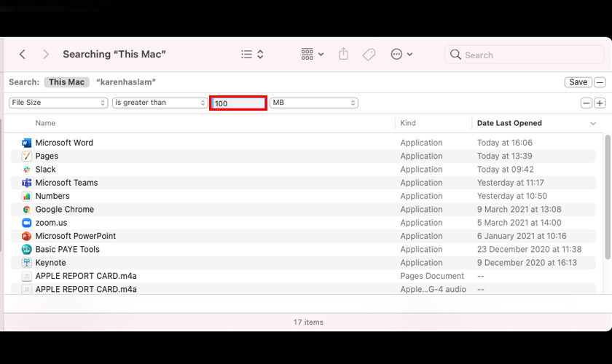
Task: Select the Slack app icon
Action: [27, 170]
